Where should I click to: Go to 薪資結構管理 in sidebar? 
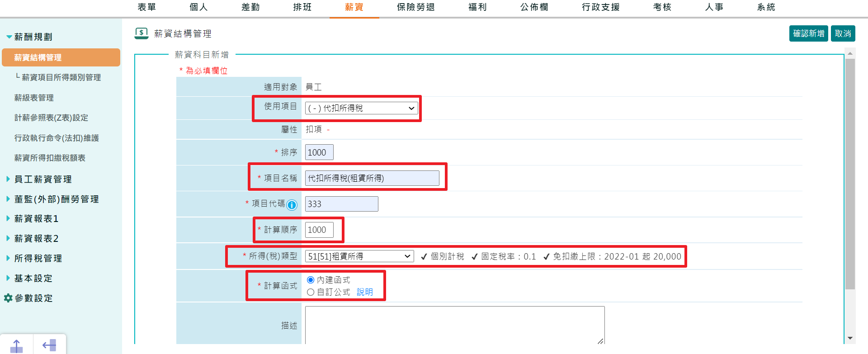(x=61, y=57)
